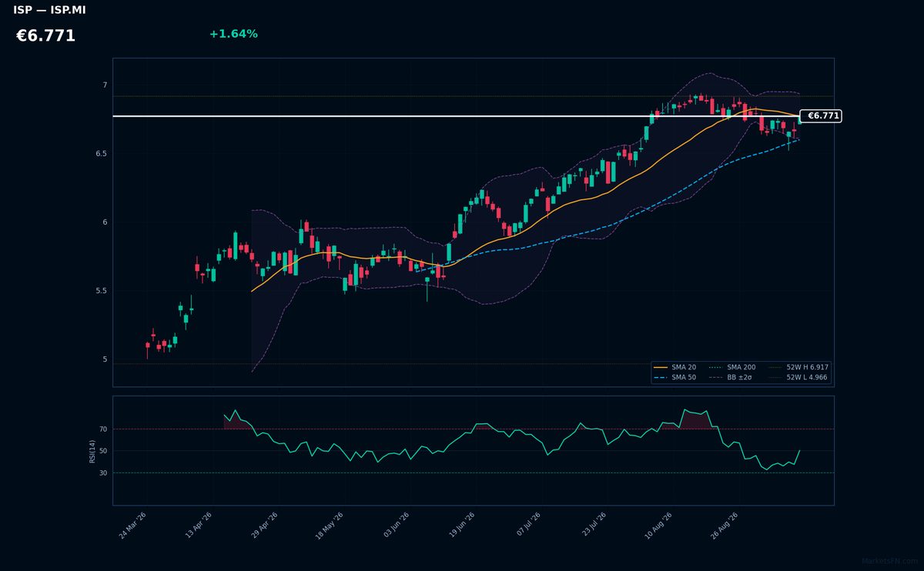
Task: Click the price axis label 5.5
Action: click(101, 291)
